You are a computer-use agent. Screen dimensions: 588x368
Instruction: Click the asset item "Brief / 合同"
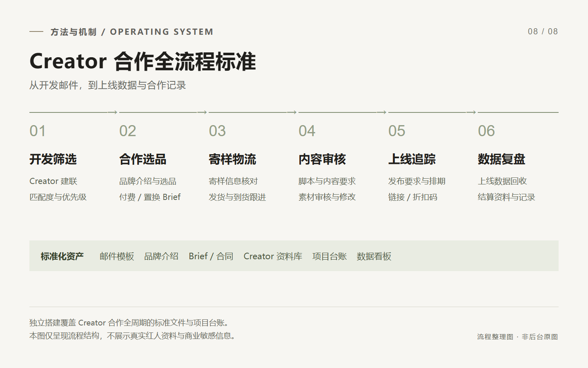(x=211, y=256)
